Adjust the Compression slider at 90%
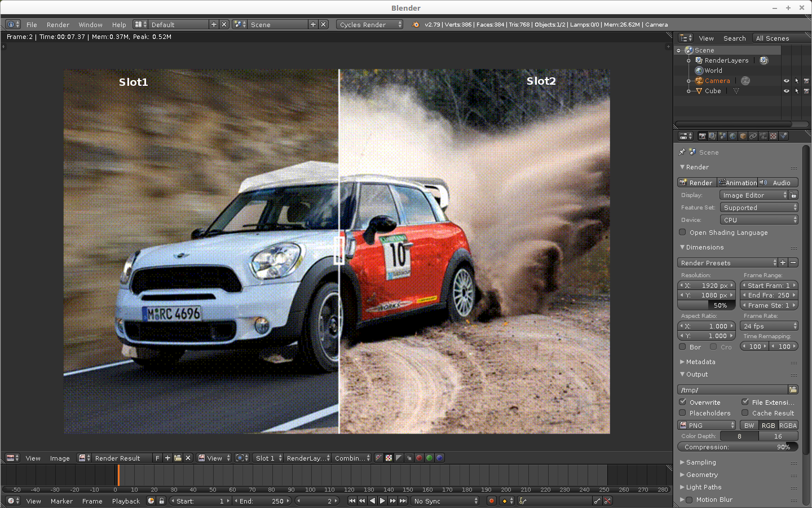Viewport: 812px width, 508px height. 738,446
